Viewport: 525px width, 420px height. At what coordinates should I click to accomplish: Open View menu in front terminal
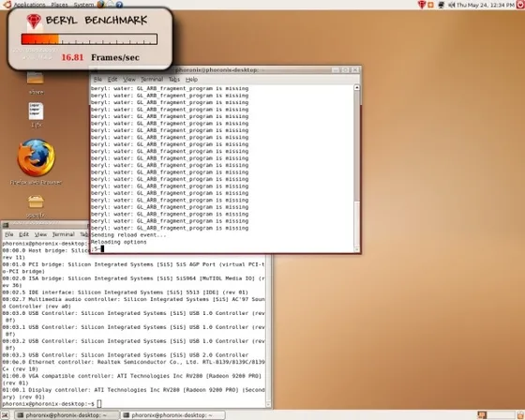129,79
